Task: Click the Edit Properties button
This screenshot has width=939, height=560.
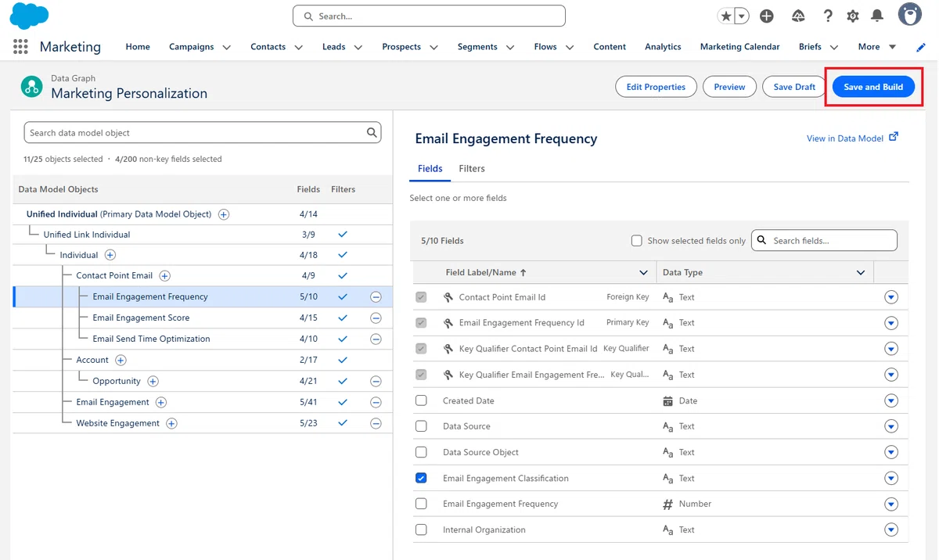Action: tap(656, 87)
